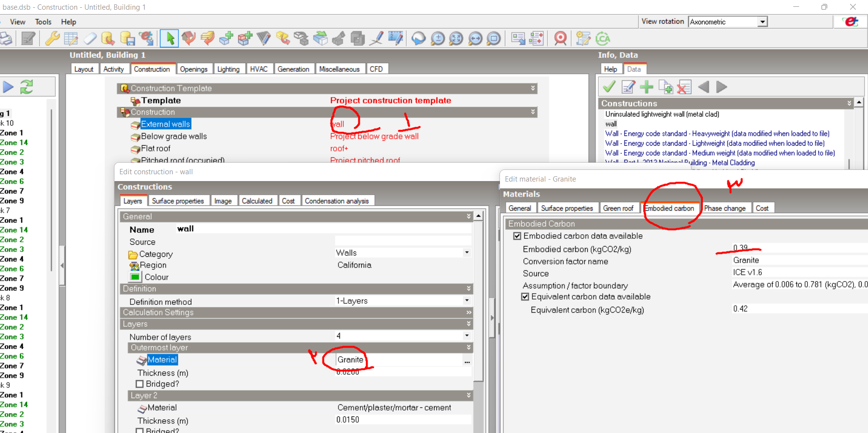
Task: Click the fit view zoom icon
Action: click(456, 38)
